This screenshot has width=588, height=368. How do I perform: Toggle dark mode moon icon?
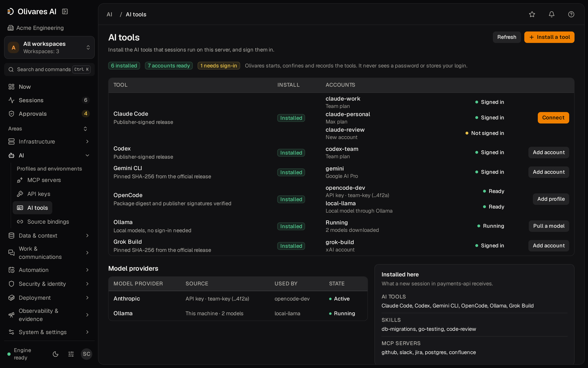click(x=56, y=354)
